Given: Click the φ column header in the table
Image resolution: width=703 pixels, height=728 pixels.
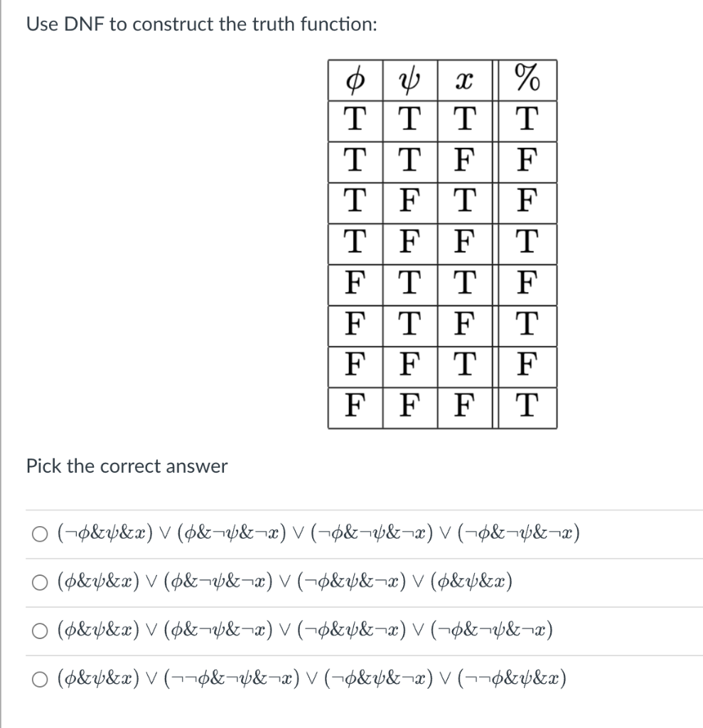Looking at the screenshot, I should [355, 81].
